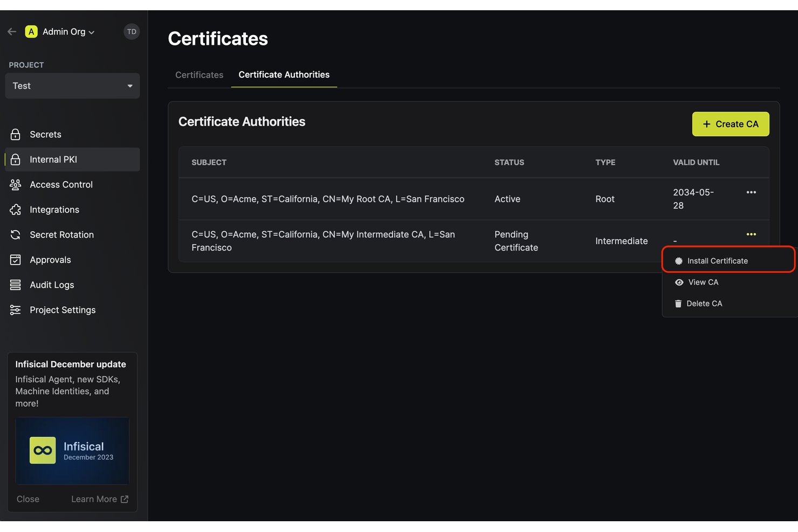Image resolution: width=798 pixels, height=532 pixels.
Task: Click the My Intermediate CA subject text
Action: (324, 241)
